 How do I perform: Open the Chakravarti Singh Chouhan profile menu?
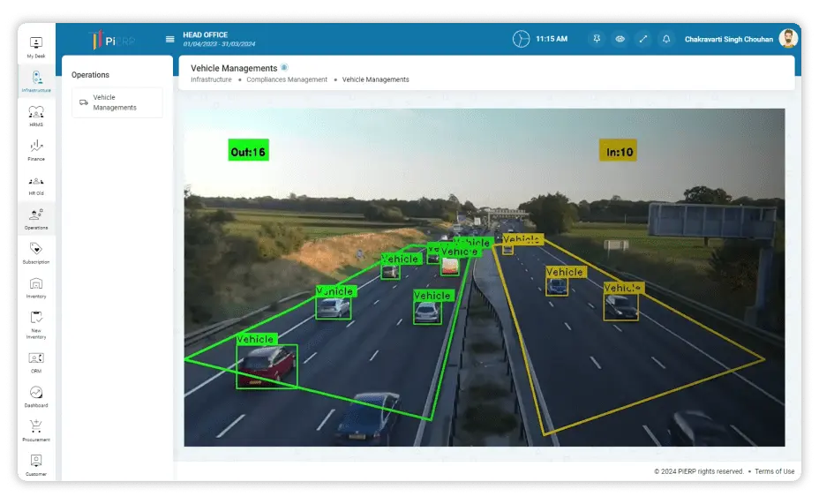741,39
